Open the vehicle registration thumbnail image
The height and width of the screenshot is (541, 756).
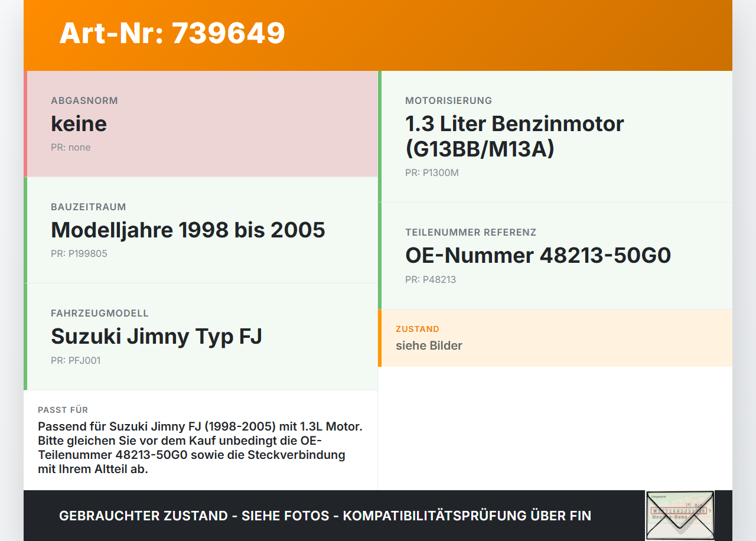680,515
